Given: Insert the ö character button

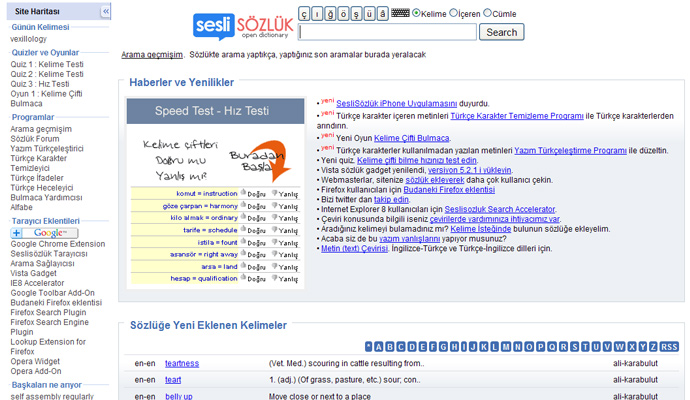Looking at the screenshot, I should click(343, 14).
